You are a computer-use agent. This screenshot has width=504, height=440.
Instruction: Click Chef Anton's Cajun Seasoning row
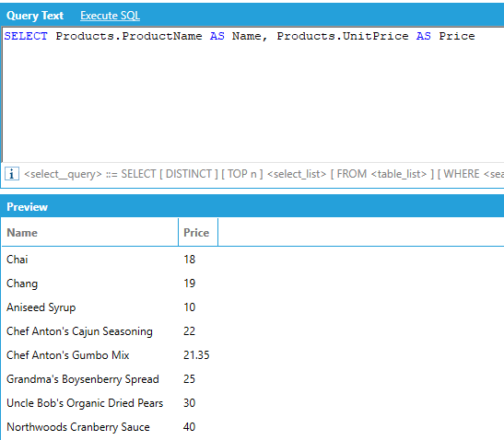(252, 331)
